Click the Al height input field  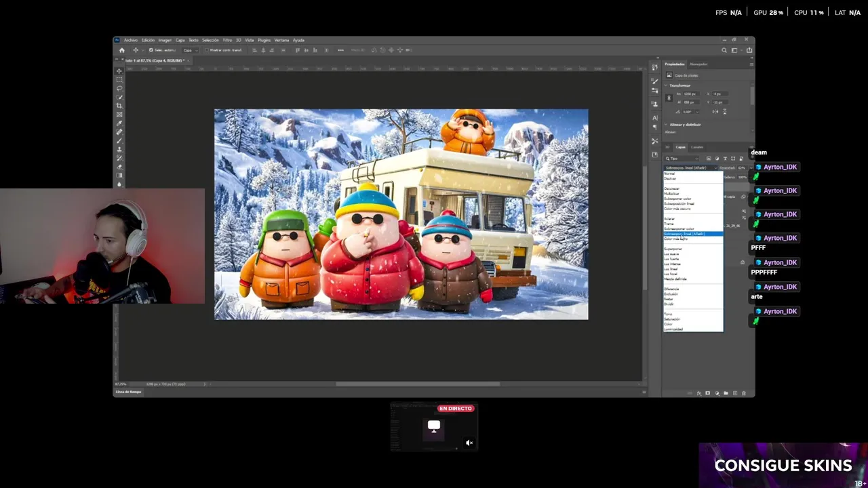point(691,102)
